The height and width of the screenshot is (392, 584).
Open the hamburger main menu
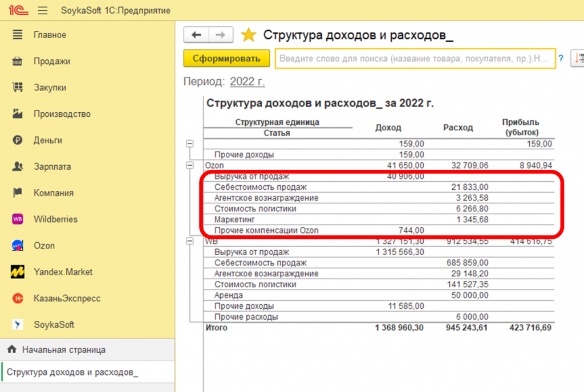pyautogui.click(x=42, y=10)
